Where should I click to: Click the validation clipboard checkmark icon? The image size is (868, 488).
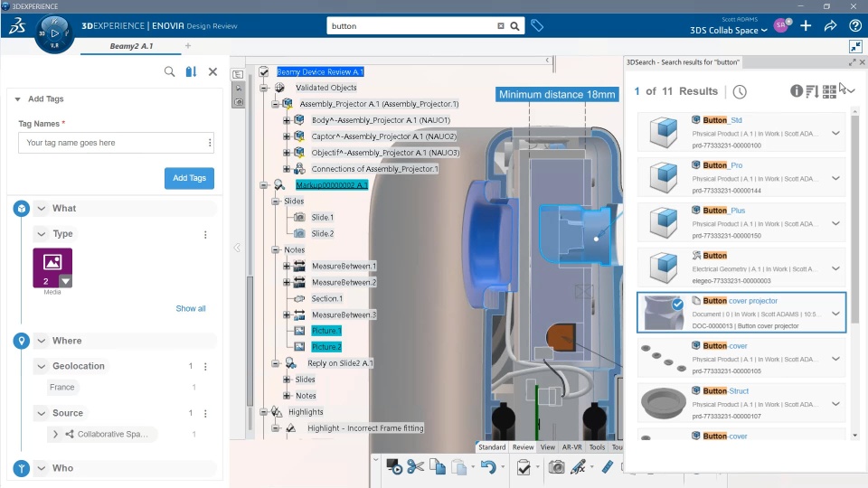[x=524, y=467]
